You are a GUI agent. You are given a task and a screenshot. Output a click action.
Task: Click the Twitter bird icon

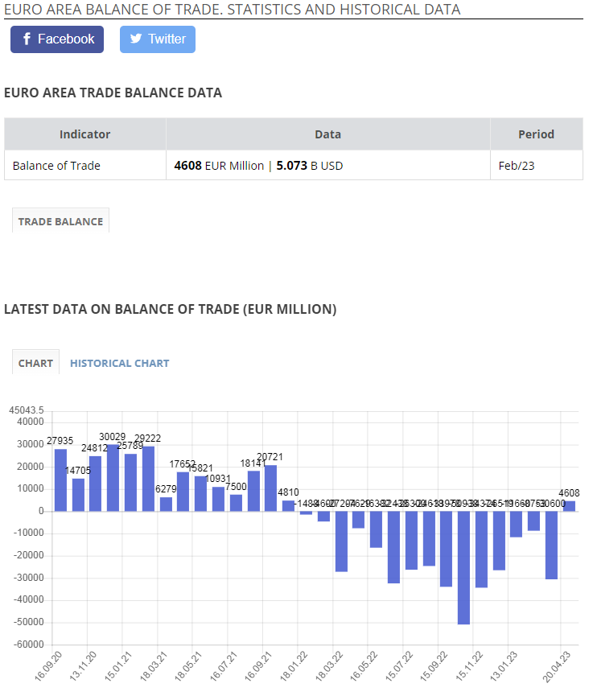[x=136, y=39]
